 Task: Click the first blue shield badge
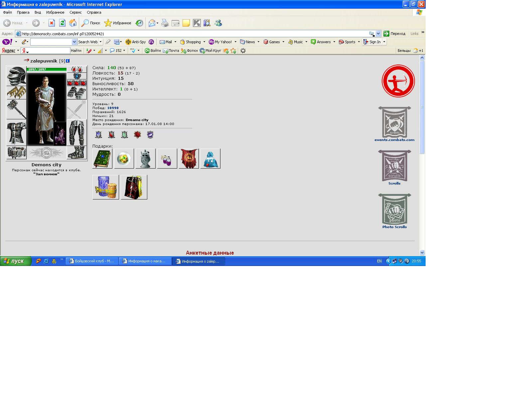click(98, 135)
